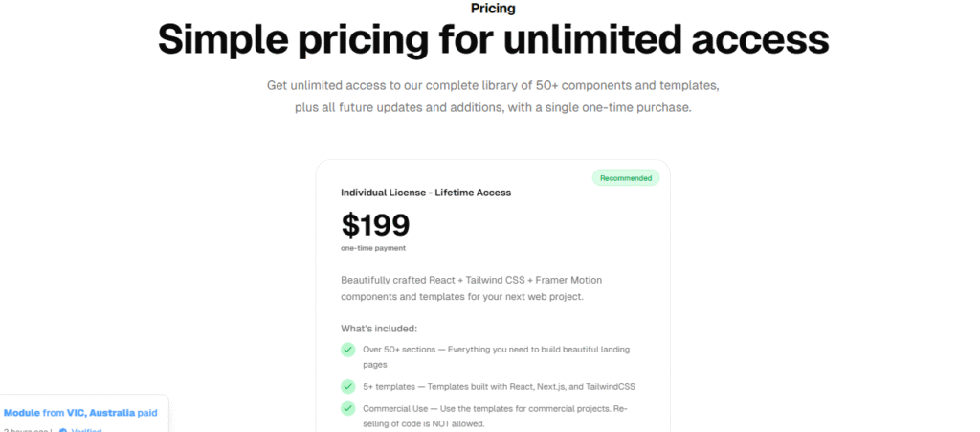Click the green Recommended badge
Image resolution: width=980 pixels, height=432 pixels.
[x=626, y=178]
